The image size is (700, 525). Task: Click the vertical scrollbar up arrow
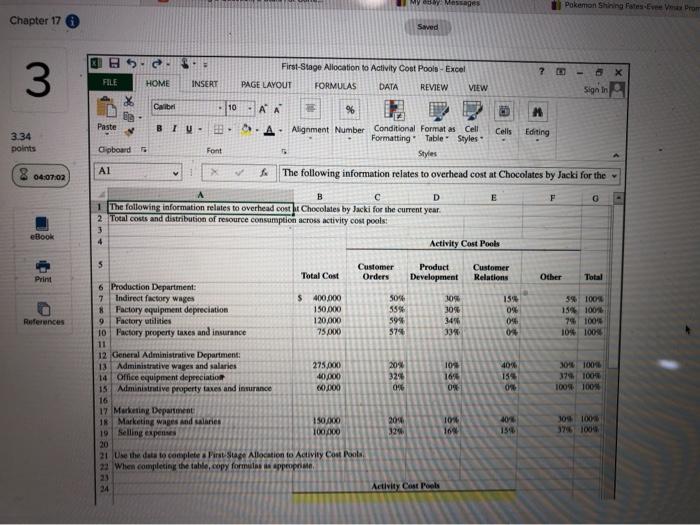[x=618, y=198]
